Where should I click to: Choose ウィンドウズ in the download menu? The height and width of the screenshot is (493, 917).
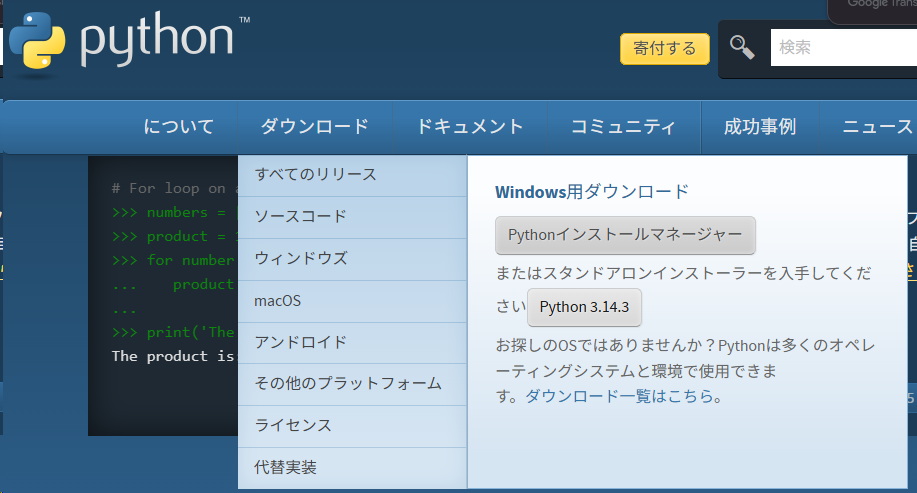(x=300, y=258)
